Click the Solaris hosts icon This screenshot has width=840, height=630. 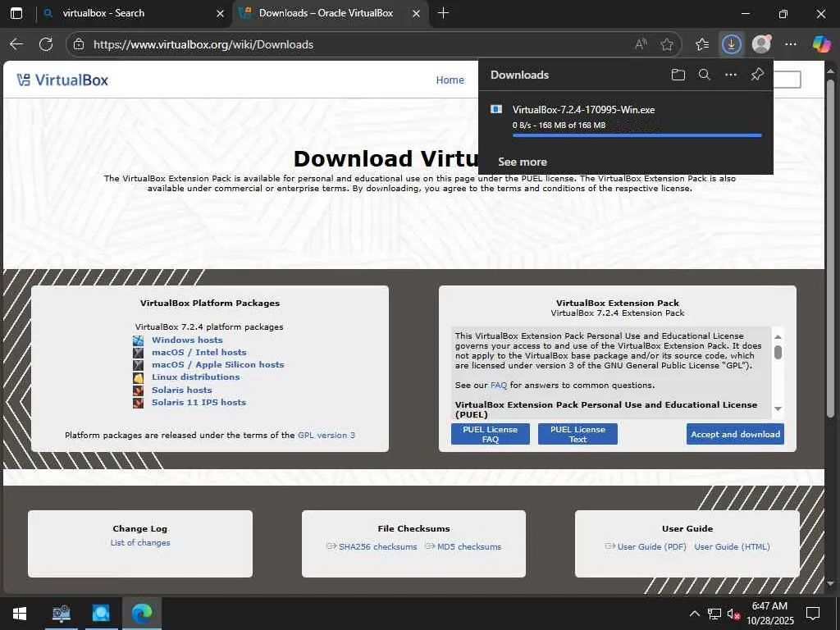(x=138, y=390)
